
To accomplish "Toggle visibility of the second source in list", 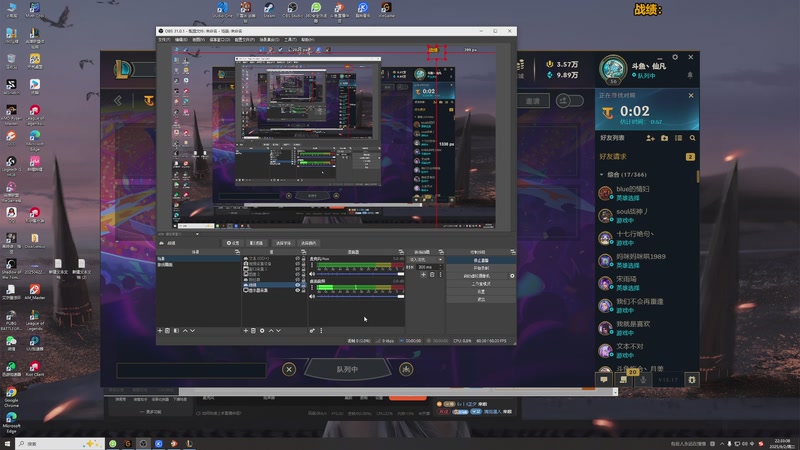I will [297, 264].
